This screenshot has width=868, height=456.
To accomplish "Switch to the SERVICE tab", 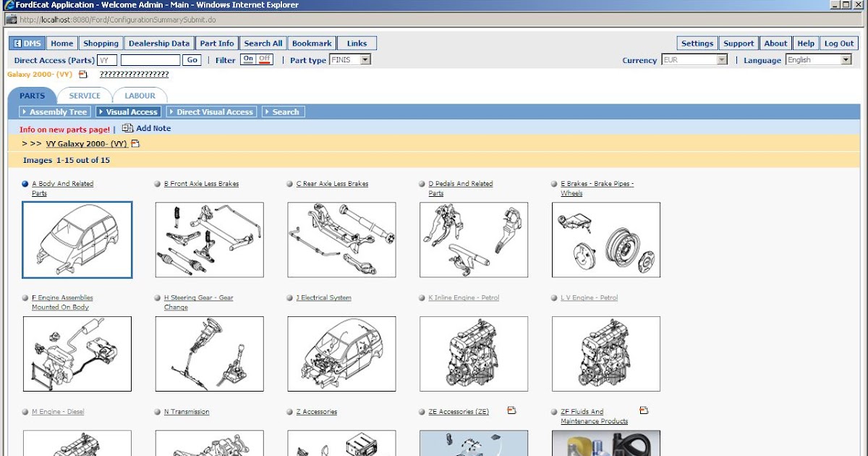I will [85, 96].
